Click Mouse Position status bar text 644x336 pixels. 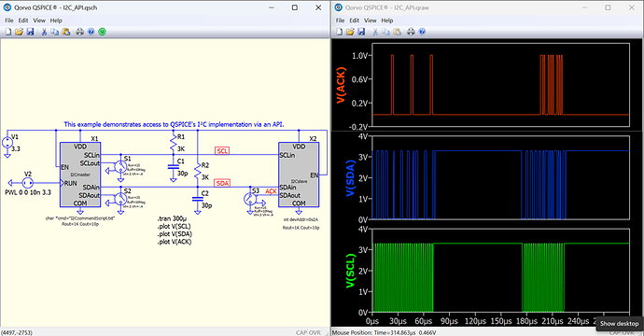pyautogui.click(x=384, y=332)
